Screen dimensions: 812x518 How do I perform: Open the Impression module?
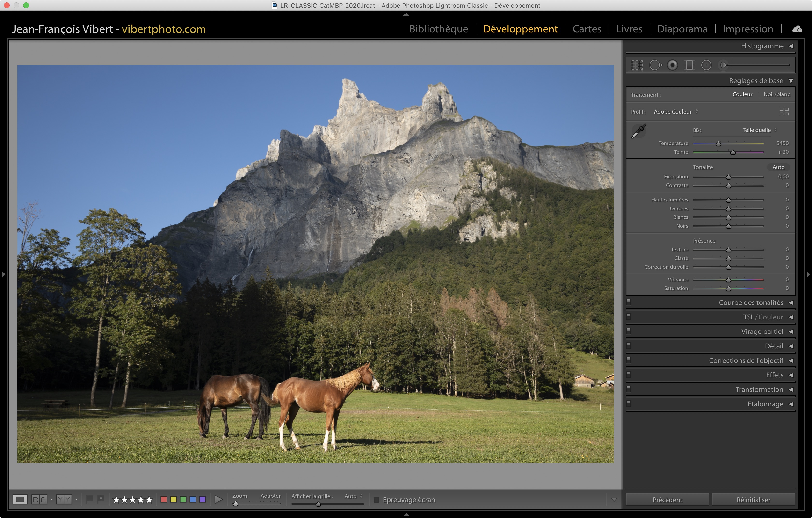tap(747, 29)
